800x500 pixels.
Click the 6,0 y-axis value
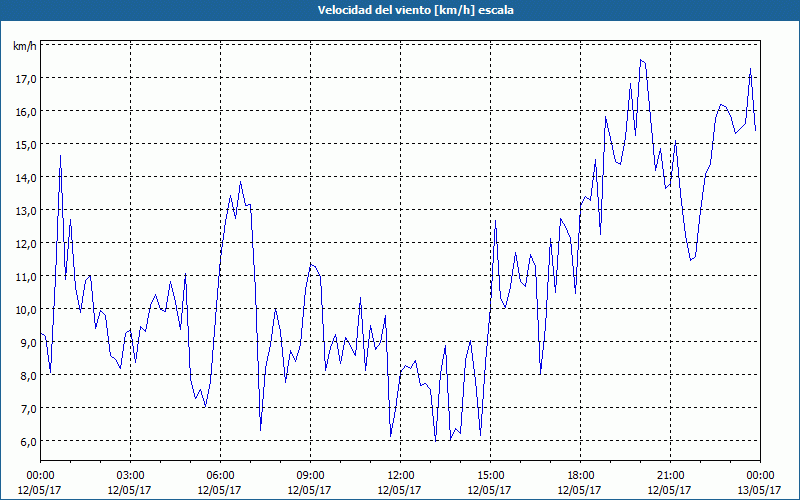click(x=29, y=441)
